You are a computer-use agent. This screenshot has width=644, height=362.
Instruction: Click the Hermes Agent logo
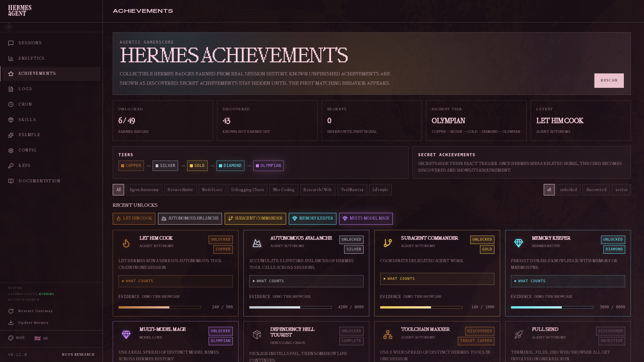pyautogui.click(x=20, y=11)
